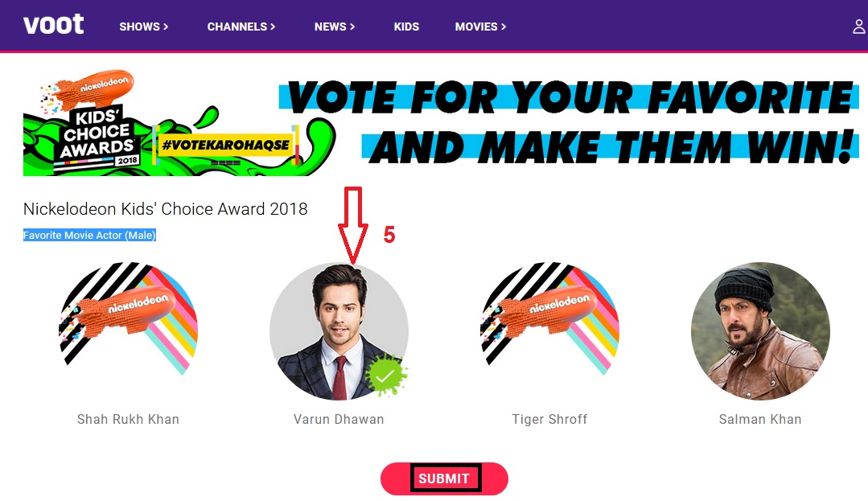This screenshot has height=501, width=868.
Task: Open the MOVIES menu
Action: pos(480,27)
